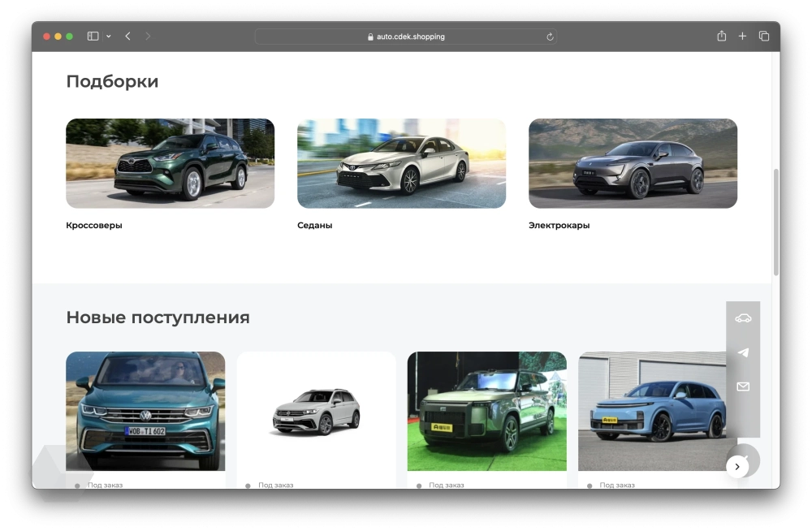Go back with the back arrow

[127, 37]
